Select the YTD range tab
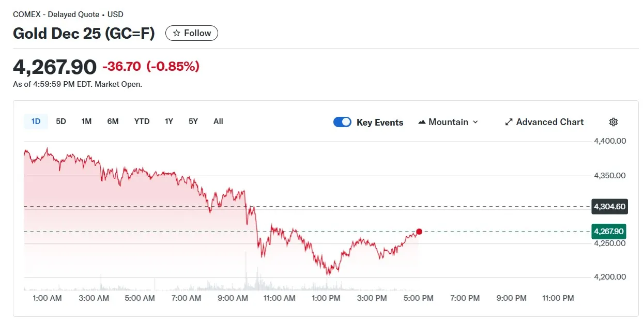This screenshot has height=322, width=644. (142, 121)
